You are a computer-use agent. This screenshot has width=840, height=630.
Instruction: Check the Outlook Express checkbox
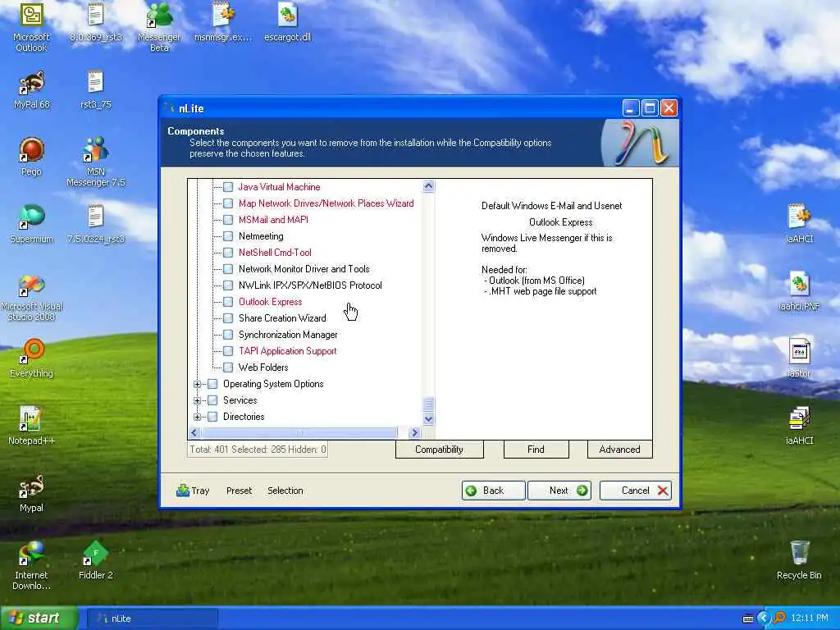point(228,302)
